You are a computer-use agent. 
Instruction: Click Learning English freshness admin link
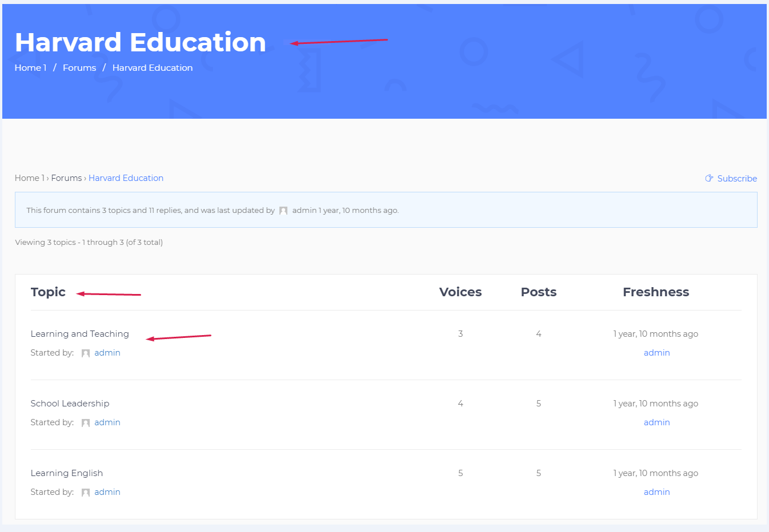(656, 492)
